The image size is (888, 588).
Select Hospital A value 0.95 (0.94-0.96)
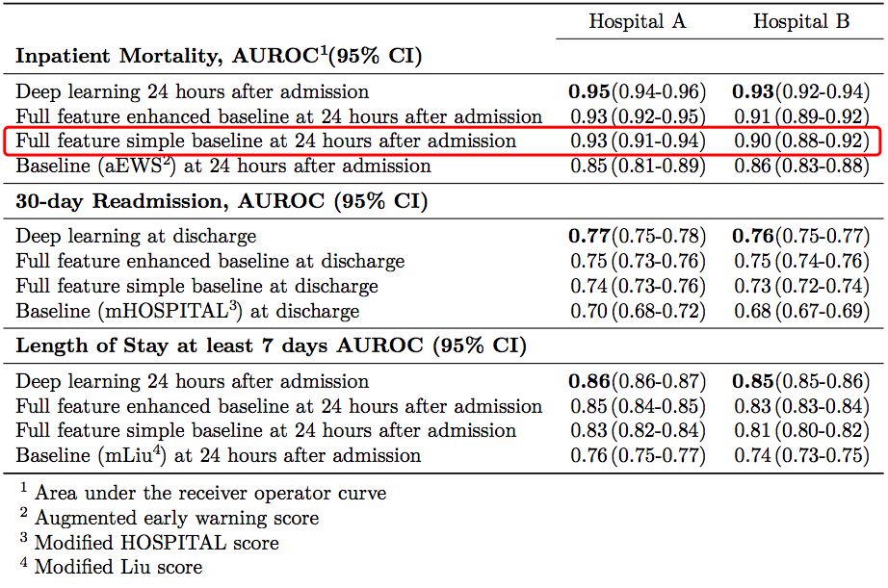point(638,92)
